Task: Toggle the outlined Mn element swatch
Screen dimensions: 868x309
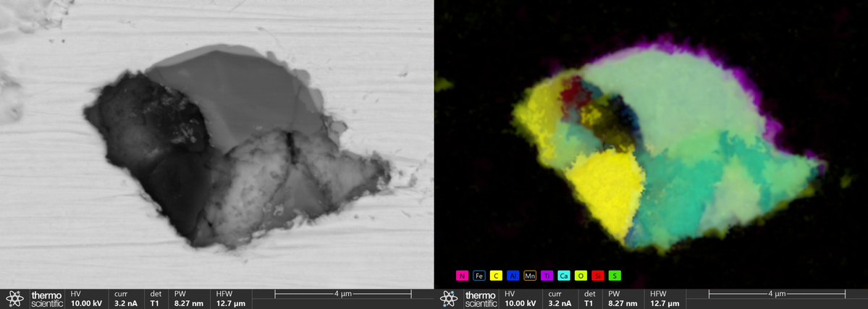Action: click(530, 275)
